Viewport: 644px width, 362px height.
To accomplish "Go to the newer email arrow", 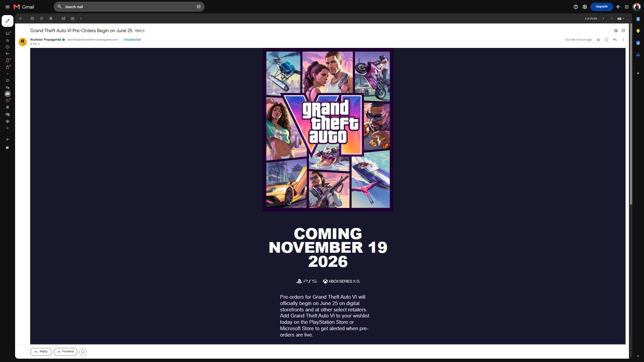I will click(603, 18).
